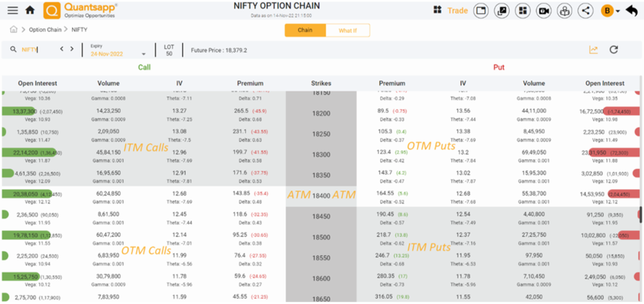Go to next symbol with right chevron

(x=72, y=49)
